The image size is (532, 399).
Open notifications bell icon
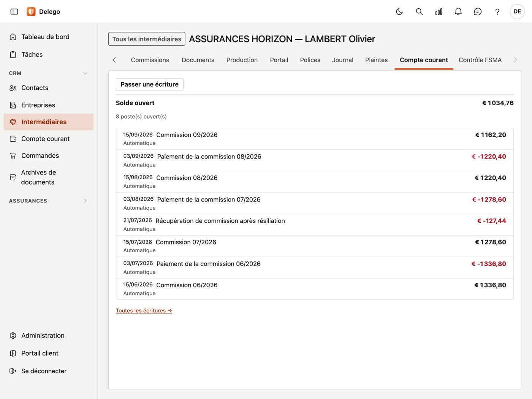pos(458,11)
